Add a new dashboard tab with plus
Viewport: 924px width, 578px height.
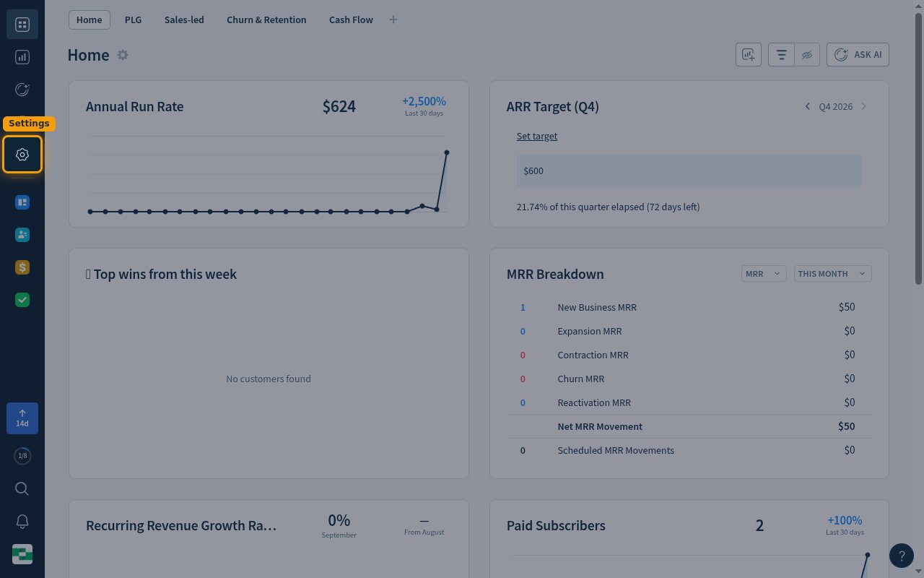pyautogui.click(x=393, y=20)
